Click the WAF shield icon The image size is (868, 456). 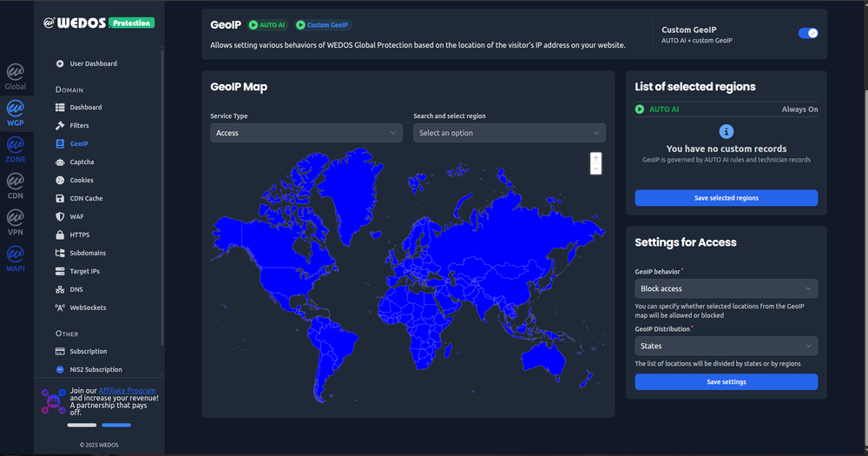tap(60, 216)
